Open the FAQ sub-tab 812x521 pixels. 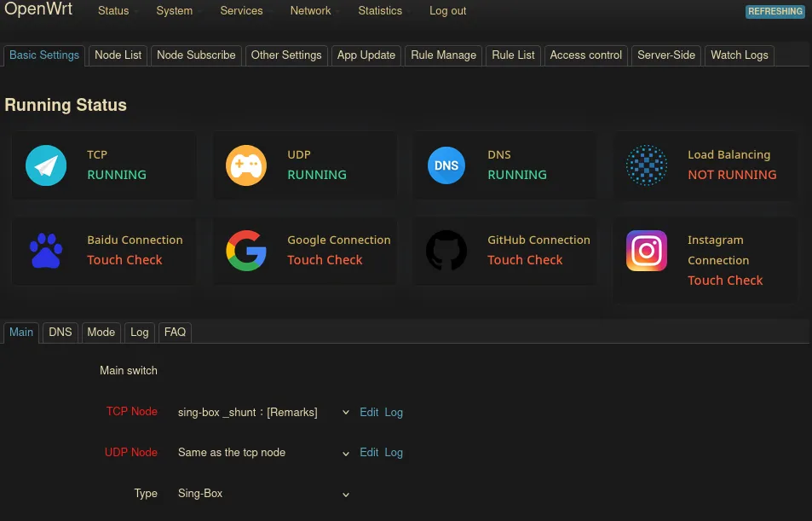point(175,333)
